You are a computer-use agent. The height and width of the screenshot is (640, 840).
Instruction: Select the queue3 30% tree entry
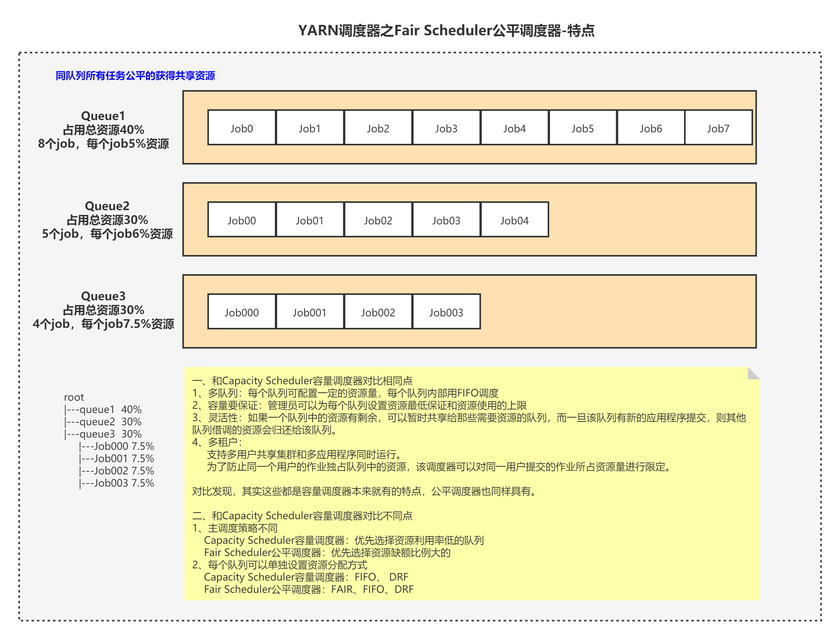(103, 434)
